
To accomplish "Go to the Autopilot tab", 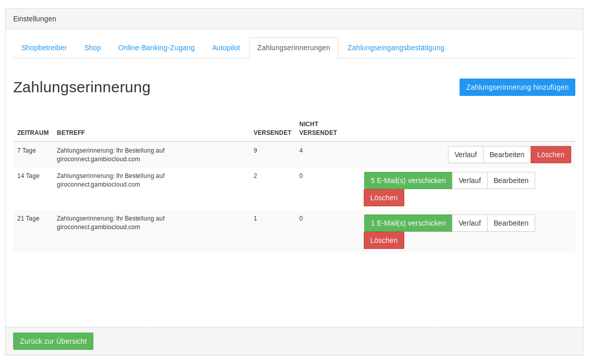I will [x=226, y=48].
